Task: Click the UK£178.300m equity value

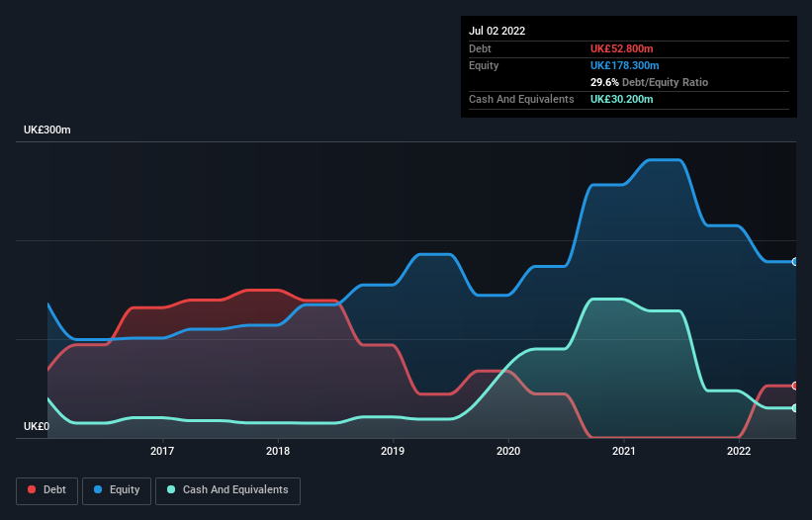Action: pyautogui.click(x=624, y=65)
